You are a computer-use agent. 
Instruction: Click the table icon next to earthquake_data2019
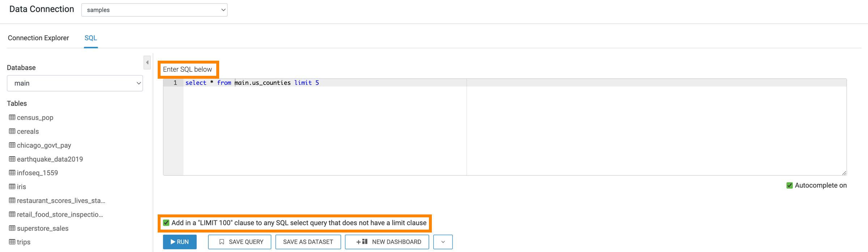[x=12, y=159]
